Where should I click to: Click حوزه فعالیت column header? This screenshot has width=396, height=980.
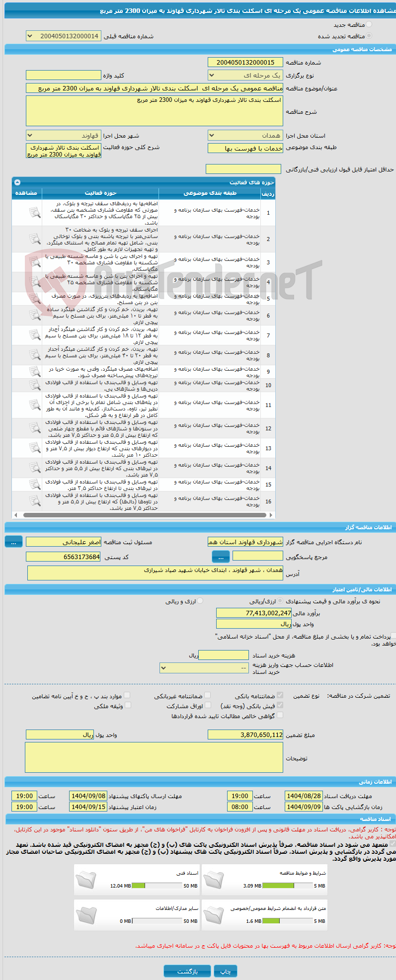100,193
